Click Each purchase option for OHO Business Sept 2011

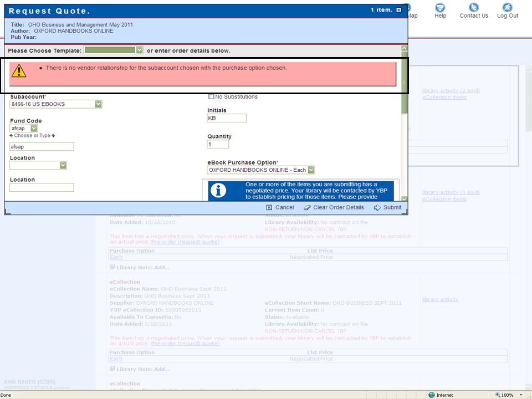[x=116, y=359]
